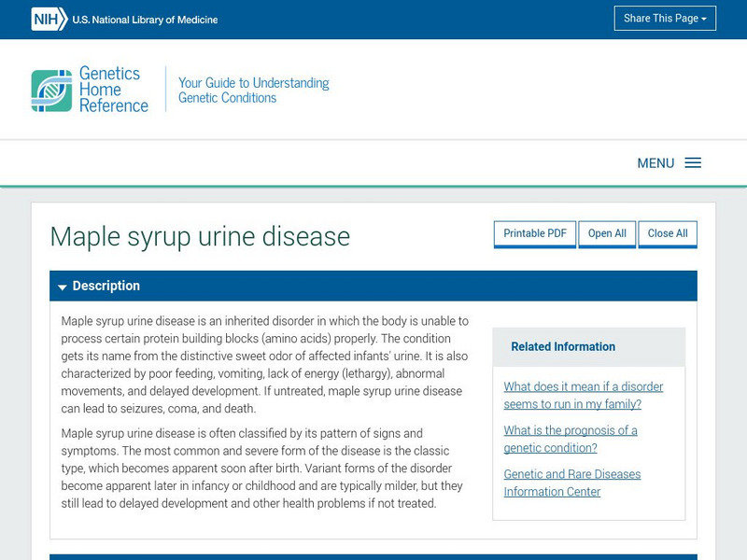Visit Genetic and Rare Diseases Information Center

point(571,483)
